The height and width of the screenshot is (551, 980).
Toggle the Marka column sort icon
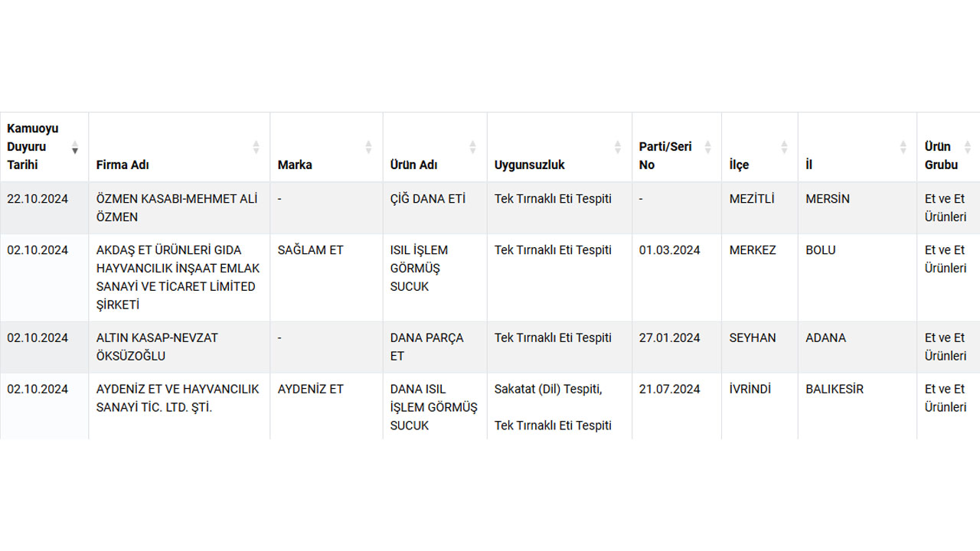click(368, 147)
